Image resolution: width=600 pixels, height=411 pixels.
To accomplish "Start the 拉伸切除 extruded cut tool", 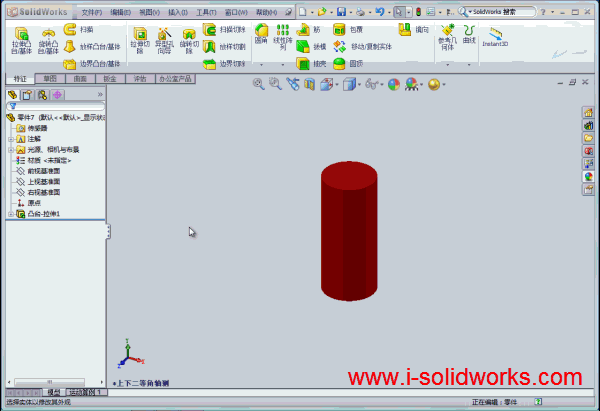I will point(140,40).
